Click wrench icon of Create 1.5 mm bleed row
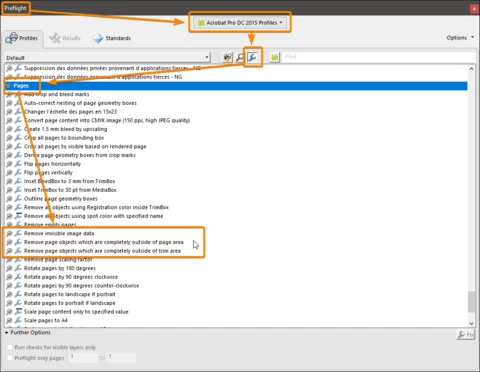Viewport: 480px width, 372px height. pos(18,129)
